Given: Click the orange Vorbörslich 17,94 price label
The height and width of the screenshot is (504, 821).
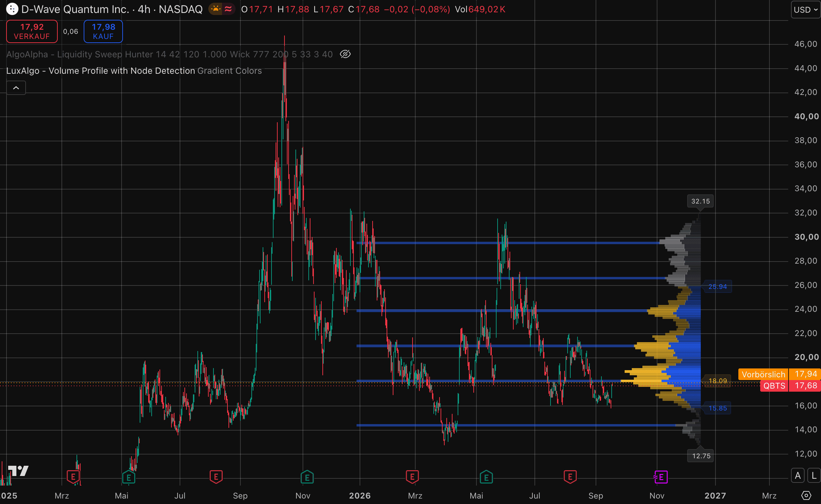Looking at the screenshot, I should point(779,374).
